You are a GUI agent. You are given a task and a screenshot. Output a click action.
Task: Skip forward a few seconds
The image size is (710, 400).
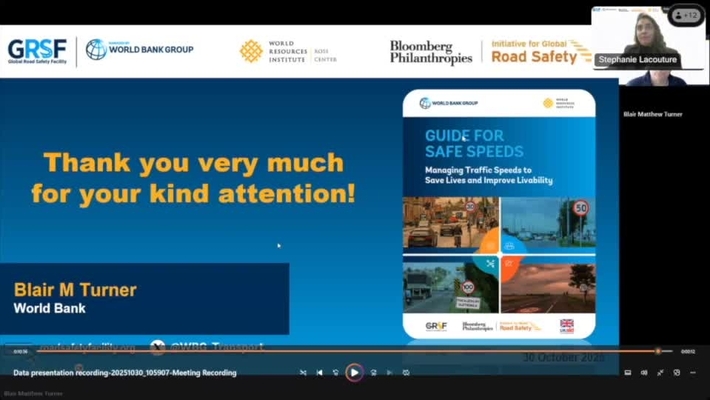(374, 372)
